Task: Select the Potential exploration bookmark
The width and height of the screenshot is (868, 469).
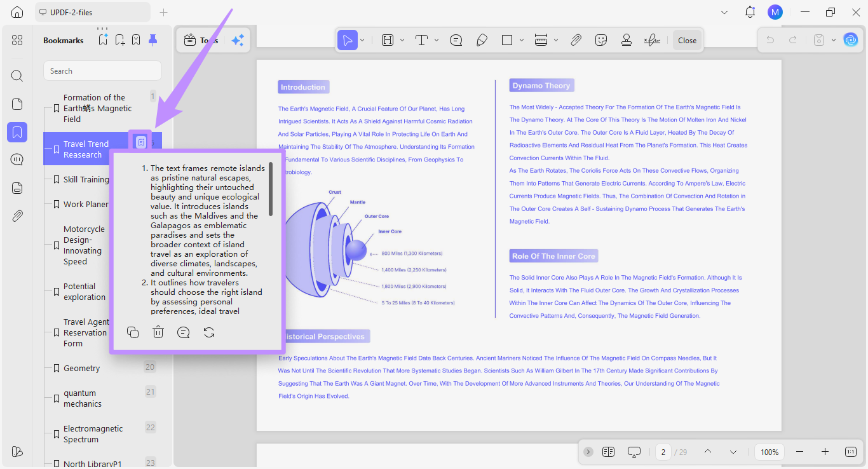Action: coord(85,292)
